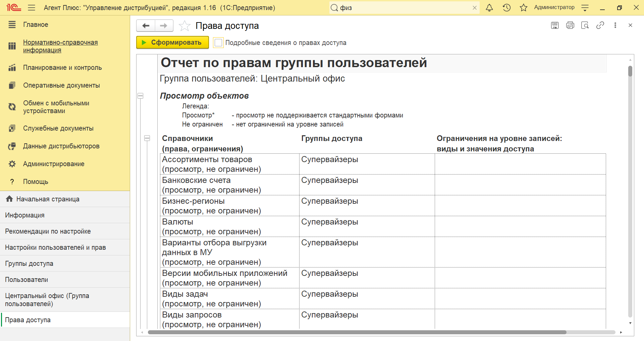Click the Сформировать button
Image resolution: width=644 pixels, height=341 pixels.
point(172,42)
